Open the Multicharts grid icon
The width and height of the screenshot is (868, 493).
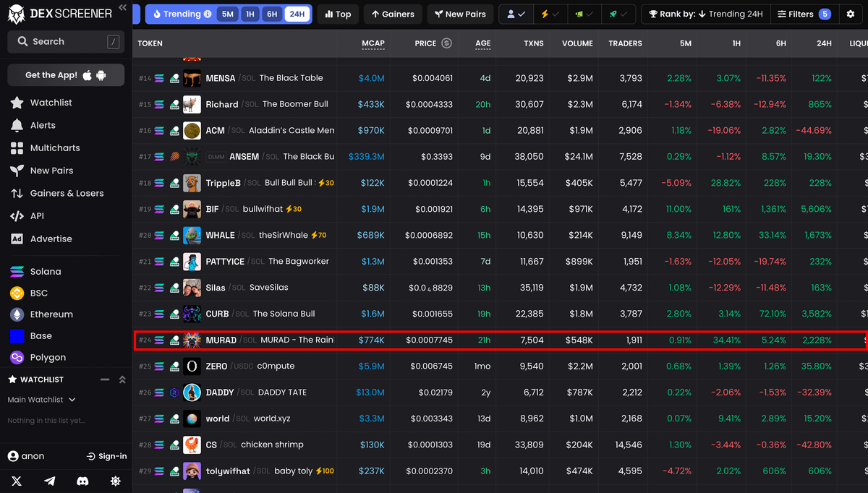[x=17, y=147]
